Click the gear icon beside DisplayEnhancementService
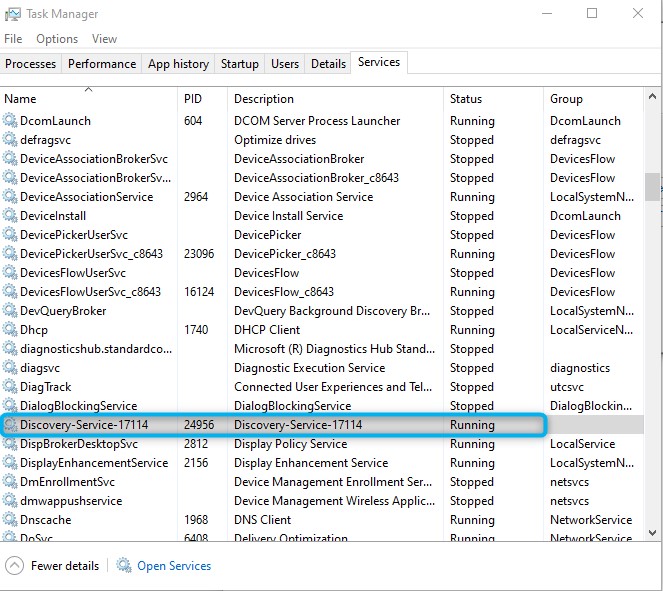 (10, 463)
